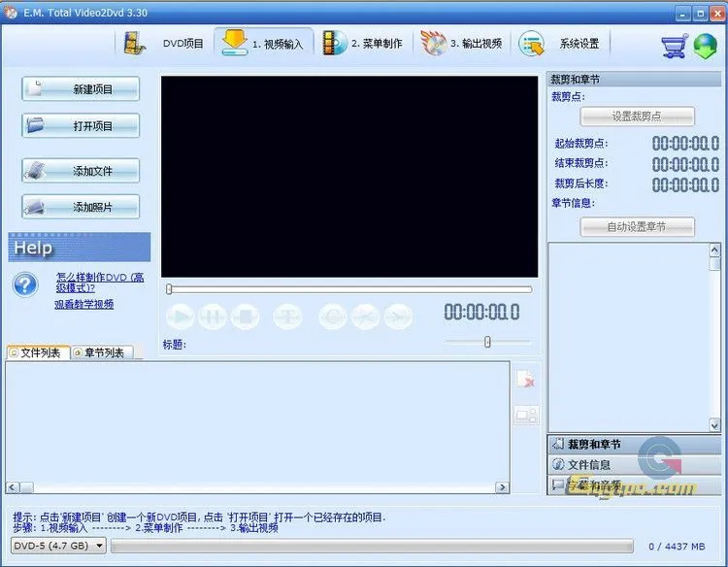This screenshot has width=728, height=567.
Task: Click the volume slider handle beside 标题
Action: (x=487, y=342)
